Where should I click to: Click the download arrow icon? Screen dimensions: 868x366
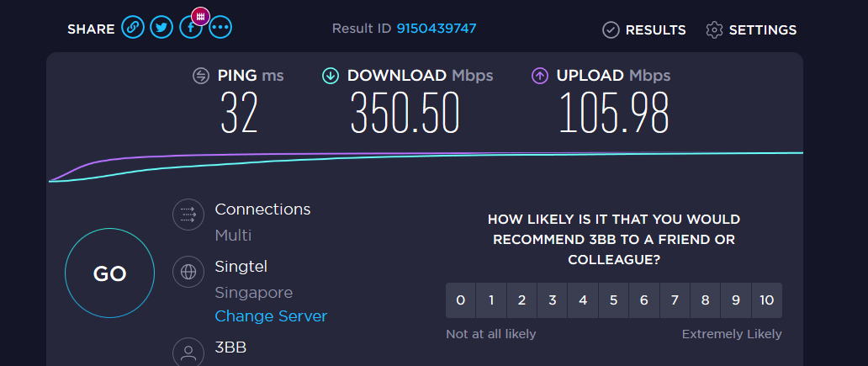tap(331, 76)
